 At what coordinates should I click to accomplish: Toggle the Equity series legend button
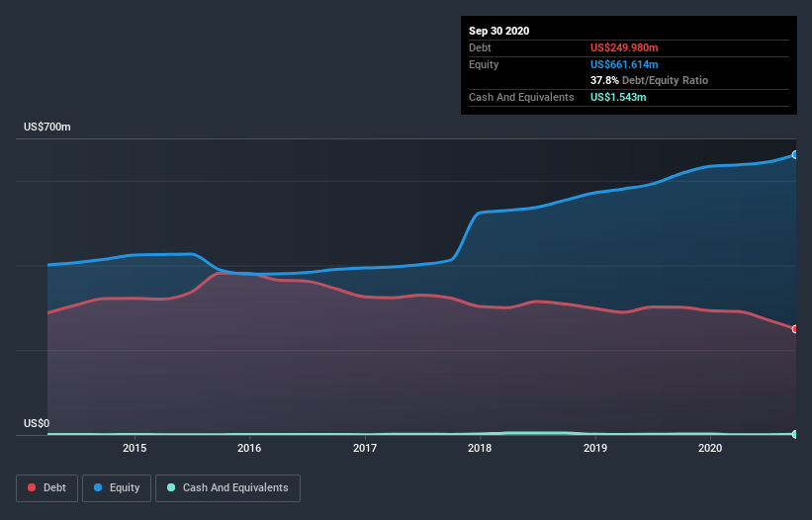[x=117, y=488]
